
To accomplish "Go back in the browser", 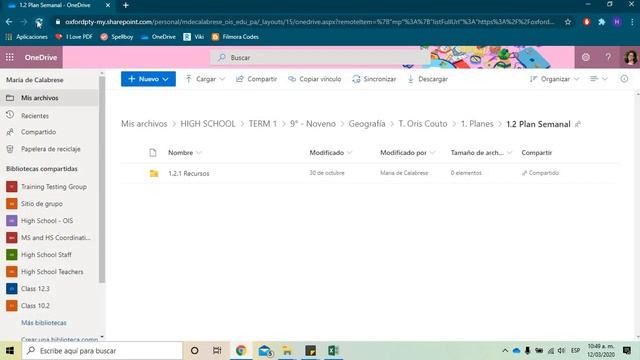I will coord(9,22).
